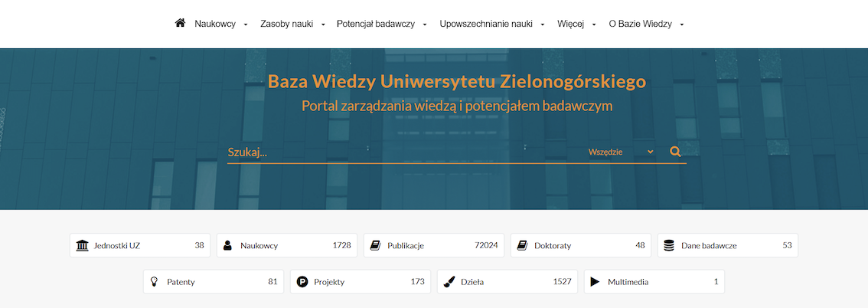Click the Naukowcy person icon
This screenshot has width=868, height=308.
(227, 245)
